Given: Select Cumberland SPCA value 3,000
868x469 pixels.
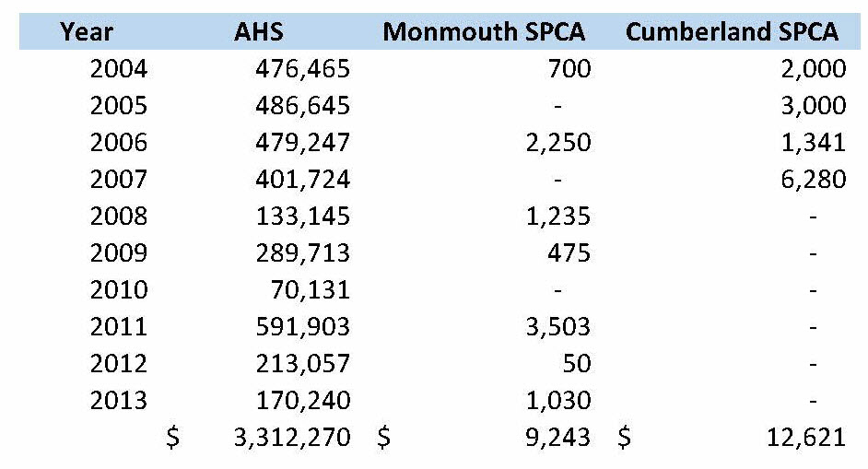Looking at the screenshot, I should pyautogui.click(x=812, y=105).
